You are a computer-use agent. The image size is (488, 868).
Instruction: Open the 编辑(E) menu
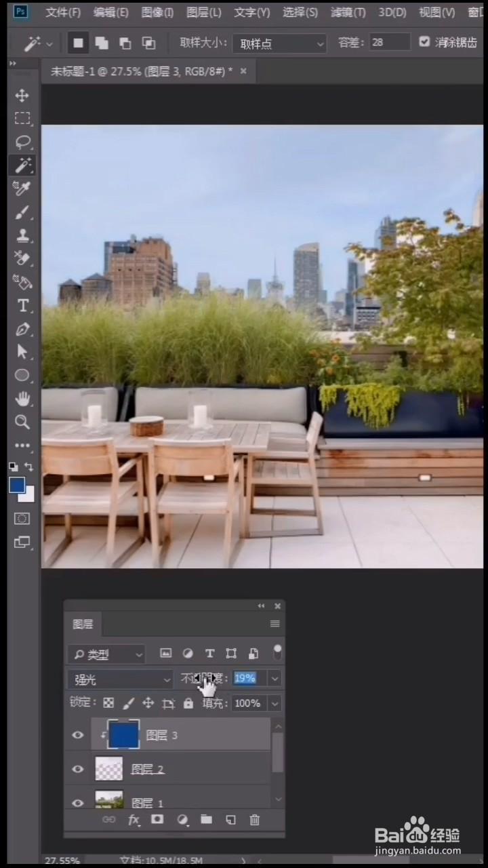coord(110,12)
